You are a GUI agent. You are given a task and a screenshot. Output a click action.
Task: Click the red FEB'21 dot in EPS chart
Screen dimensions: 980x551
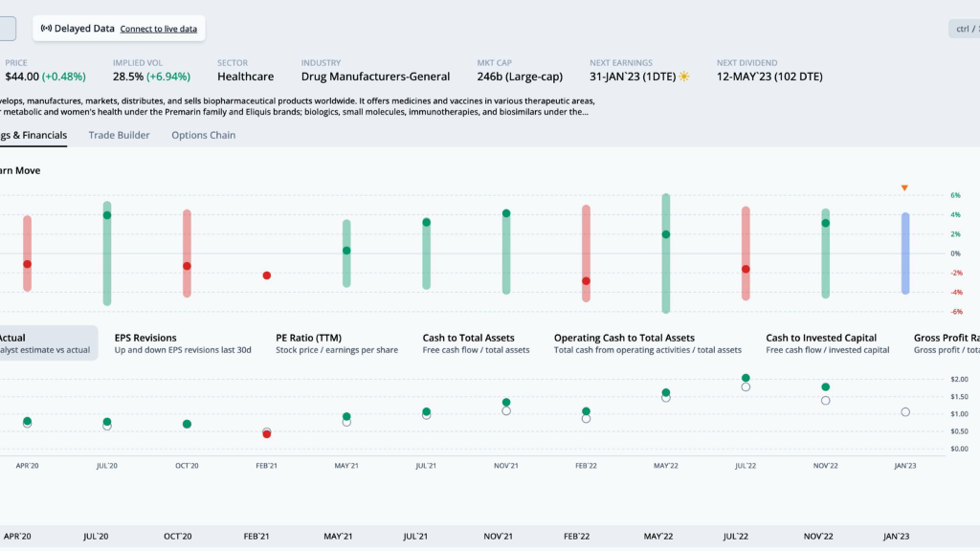tap(267, 434)
